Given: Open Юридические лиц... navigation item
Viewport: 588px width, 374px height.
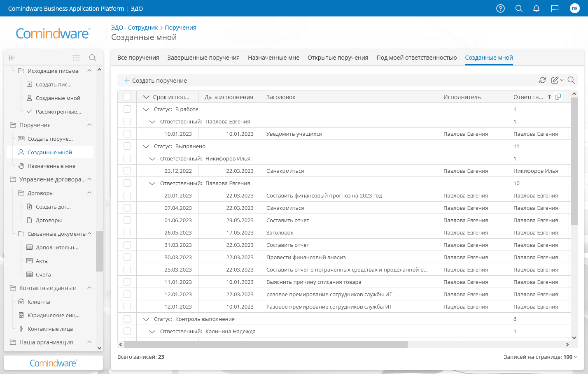Looking at the screenshot, I should click(x=54, y=315).
